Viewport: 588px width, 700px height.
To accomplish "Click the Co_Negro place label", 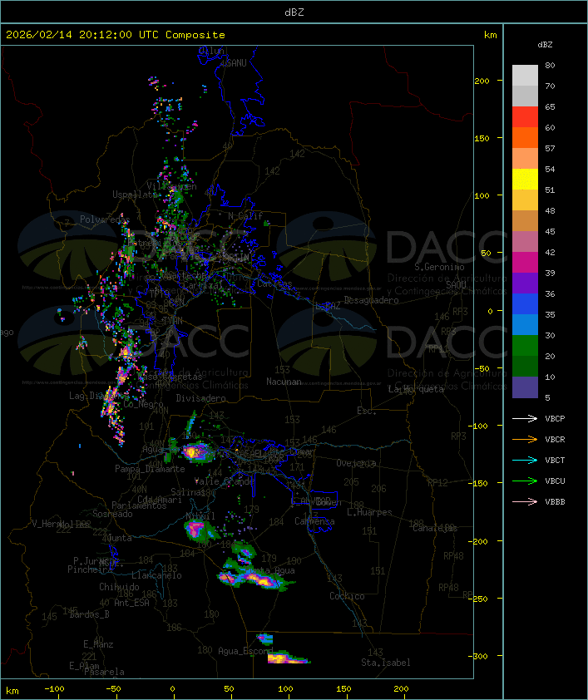I will coord(143,404).
